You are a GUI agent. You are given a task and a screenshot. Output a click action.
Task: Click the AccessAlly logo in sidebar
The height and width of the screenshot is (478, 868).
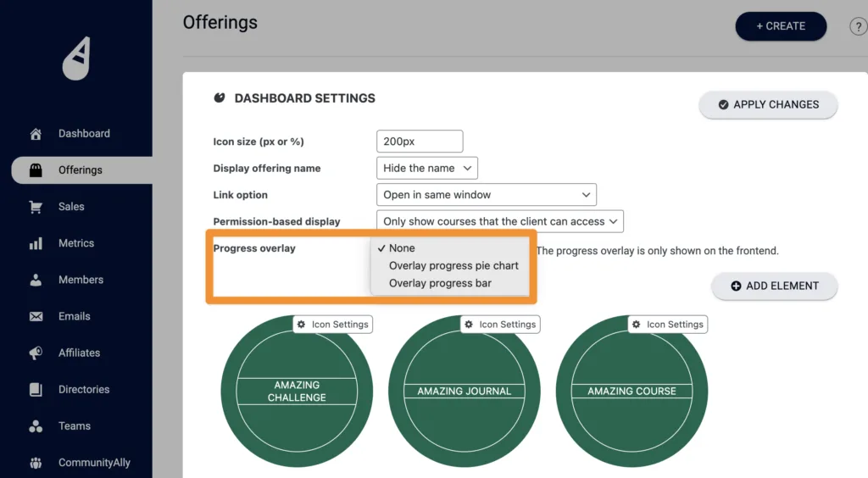(x=76, y=59)
